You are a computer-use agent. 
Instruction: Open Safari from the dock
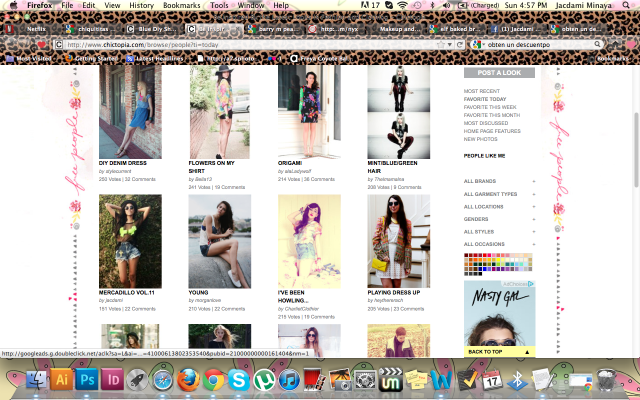163,380
